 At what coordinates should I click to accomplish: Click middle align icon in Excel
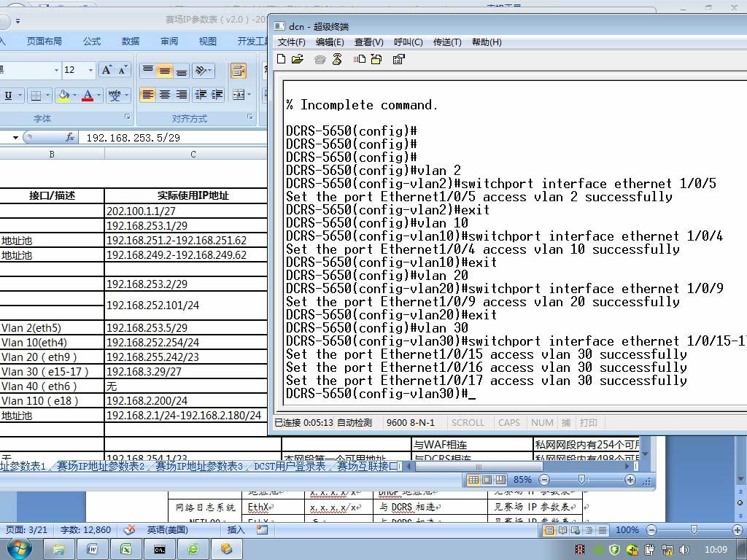click(165, 71)
